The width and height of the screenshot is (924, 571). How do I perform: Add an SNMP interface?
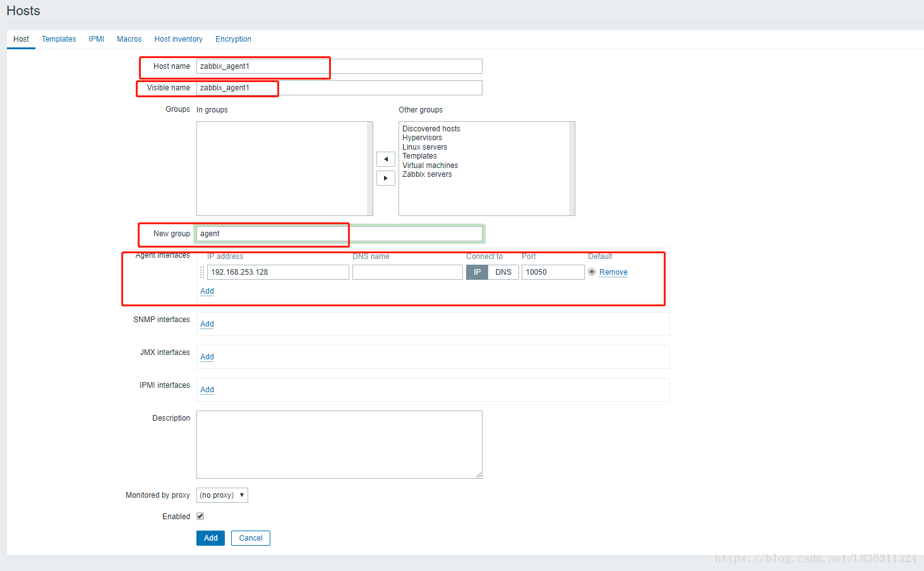207,324
